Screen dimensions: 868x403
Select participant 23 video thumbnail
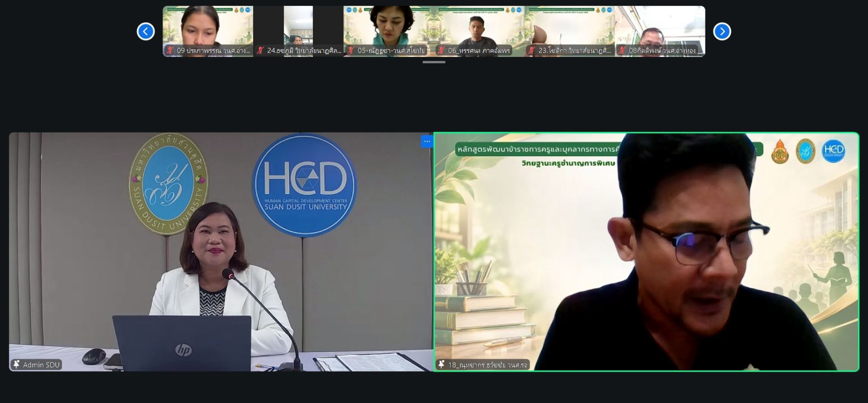pyautogui.click(x=570, y=31)
